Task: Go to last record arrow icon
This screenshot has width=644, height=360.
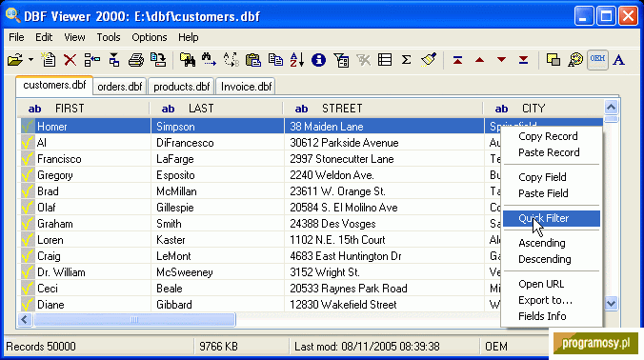Action: (x=523, y=60)
